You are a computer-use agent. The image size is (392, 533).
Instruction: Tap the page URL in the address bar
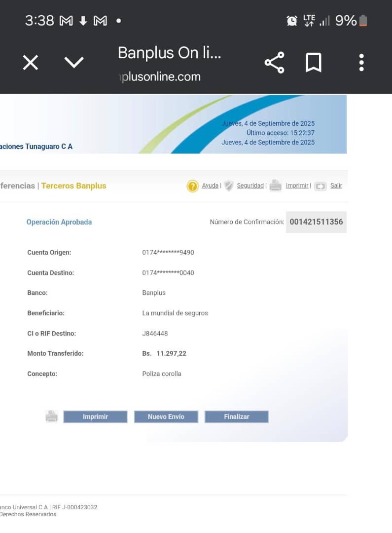click(x=160, y=76)
